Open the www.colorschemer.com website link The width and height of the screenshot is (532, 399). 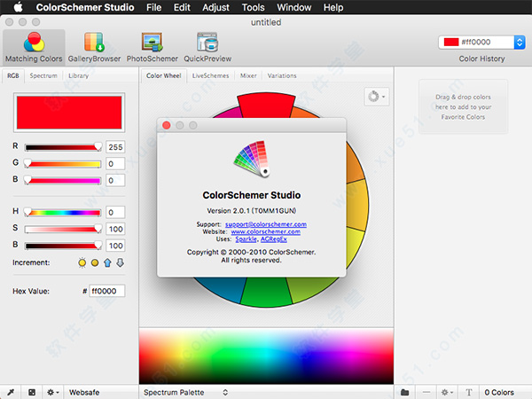[265, 231]
